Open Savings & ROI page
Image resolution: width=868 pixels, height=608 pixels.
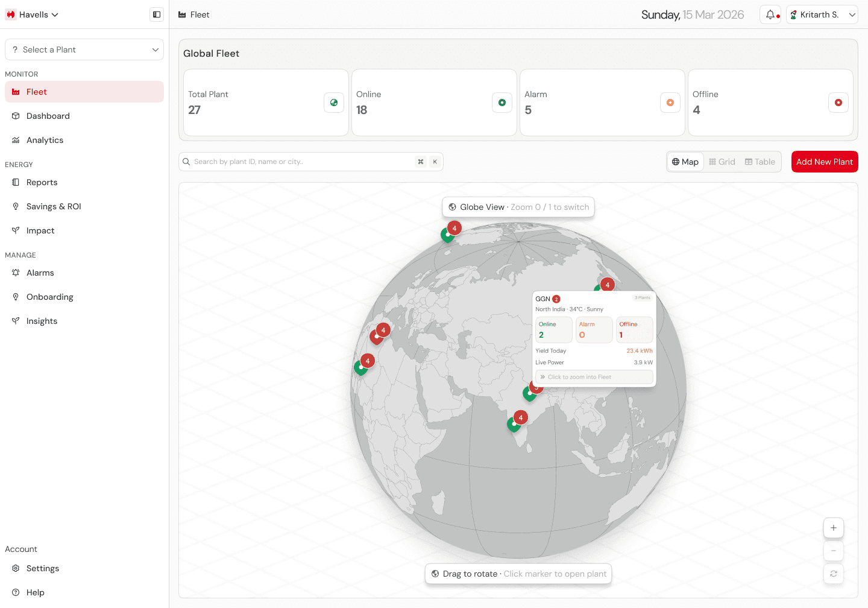coord(84,206)
